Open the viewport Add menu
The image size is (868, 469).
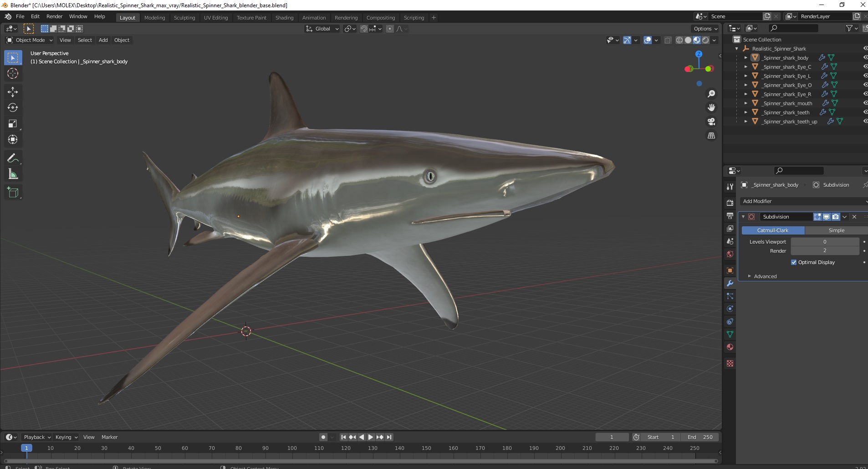point(103,40)
